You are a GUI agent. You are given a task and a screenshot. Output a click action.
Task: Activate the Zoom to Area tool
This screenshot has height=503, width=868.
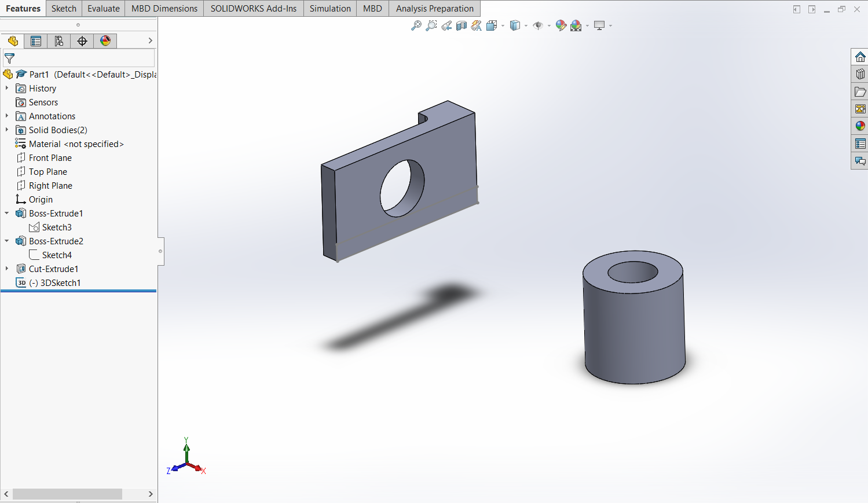click(431, 25)
